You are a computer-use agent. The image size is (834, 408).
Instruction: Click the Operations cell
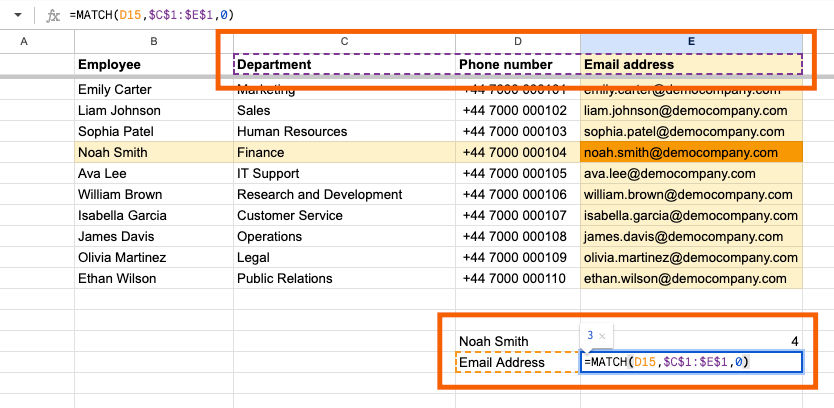tap(344, 236)
